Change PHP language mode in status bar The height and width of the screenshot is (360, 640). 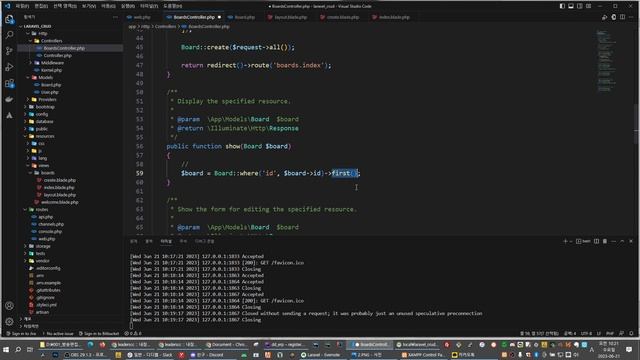pos(610,333)
